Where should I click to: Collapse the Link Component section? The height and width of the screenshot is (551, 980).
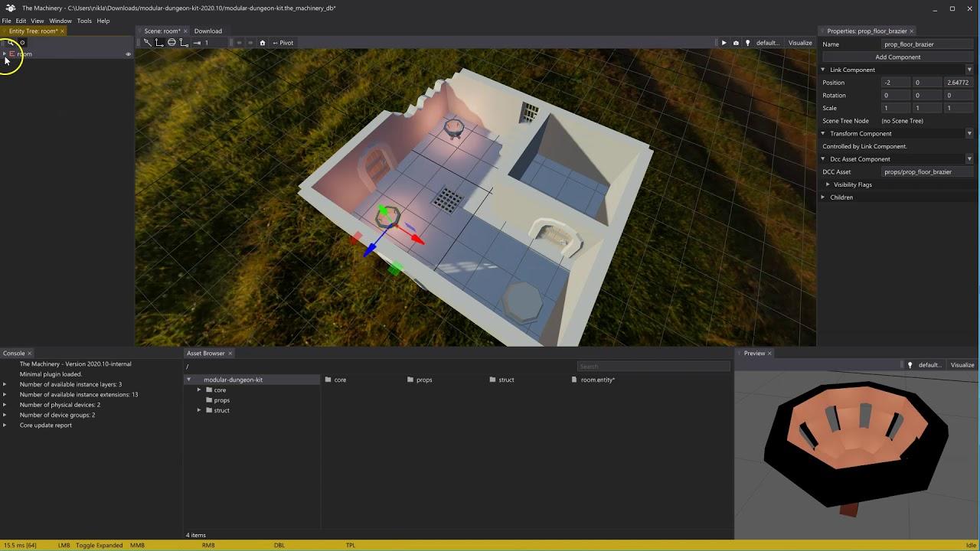point(824,70)
